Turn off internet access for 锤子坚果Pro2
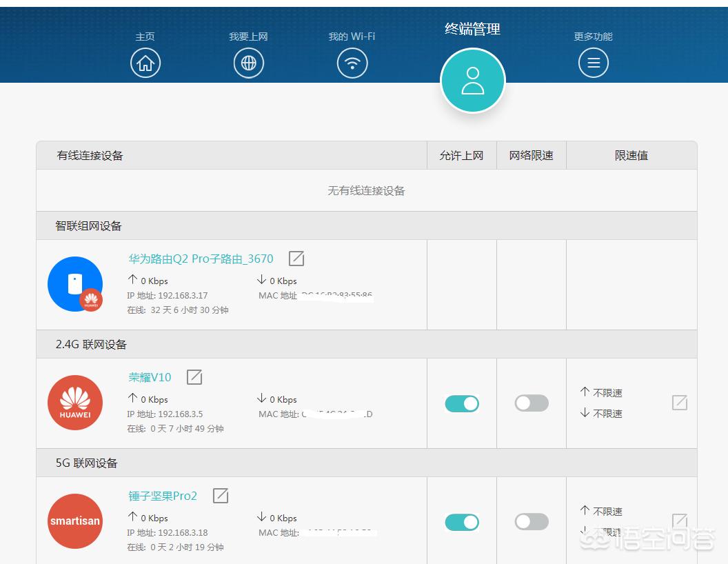Viewport: 728px width, 564px height. click(462, 522)
